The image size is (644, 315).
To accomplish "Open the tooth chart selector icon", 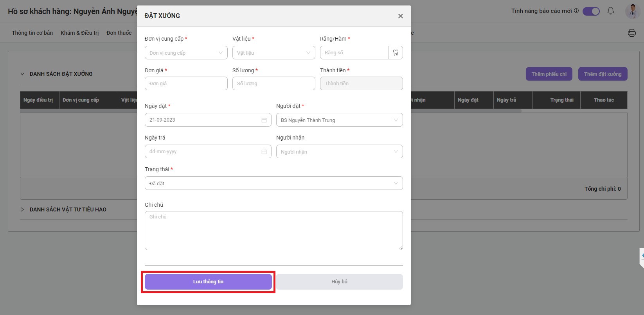I will [x=396, y=53].
